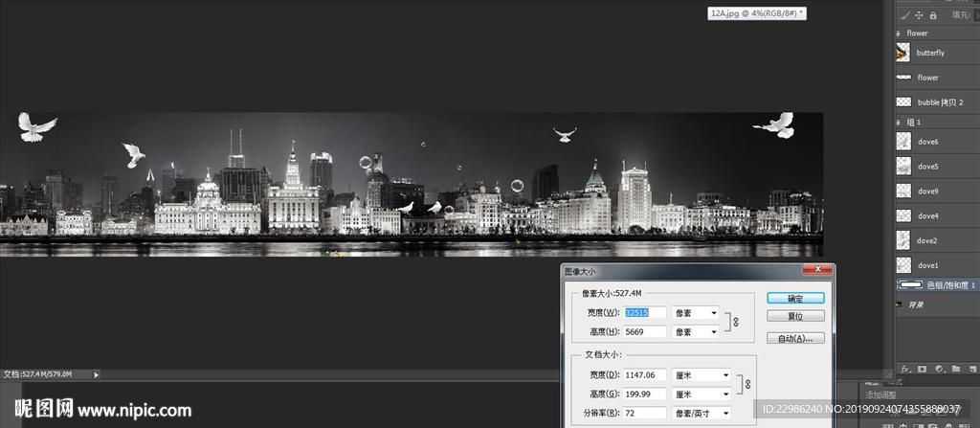Click the 12A.jpg document tab tooltip
980x428 pixels.
[x=757, y=13]
